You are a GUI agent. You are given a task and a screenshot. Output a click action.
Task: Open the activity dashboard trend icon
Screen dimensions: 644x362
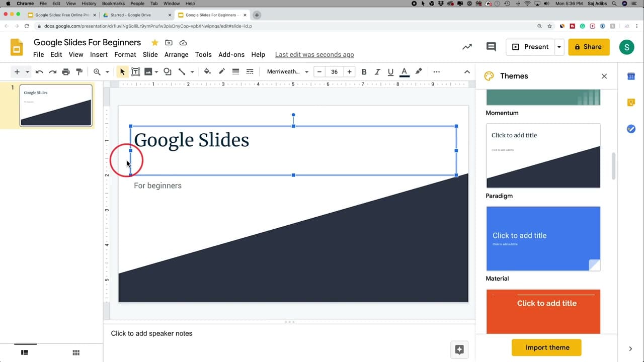coord(467,47)
